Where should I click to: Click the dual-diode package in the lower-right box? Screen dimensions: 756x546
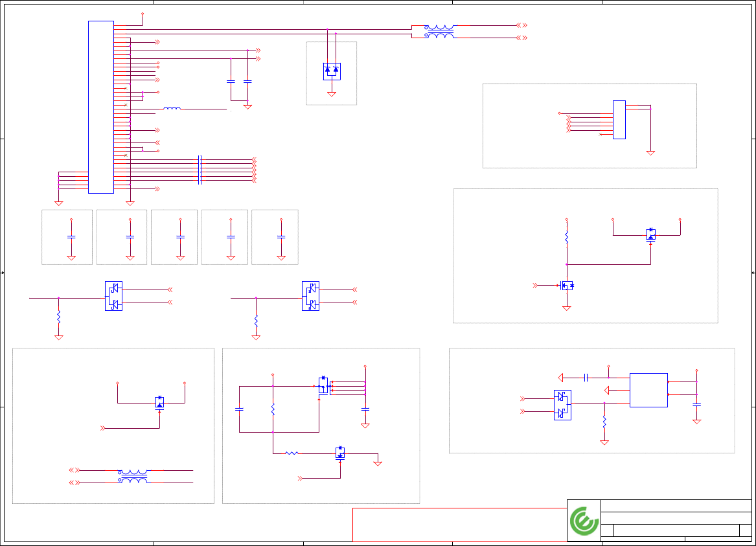(562, 405)
